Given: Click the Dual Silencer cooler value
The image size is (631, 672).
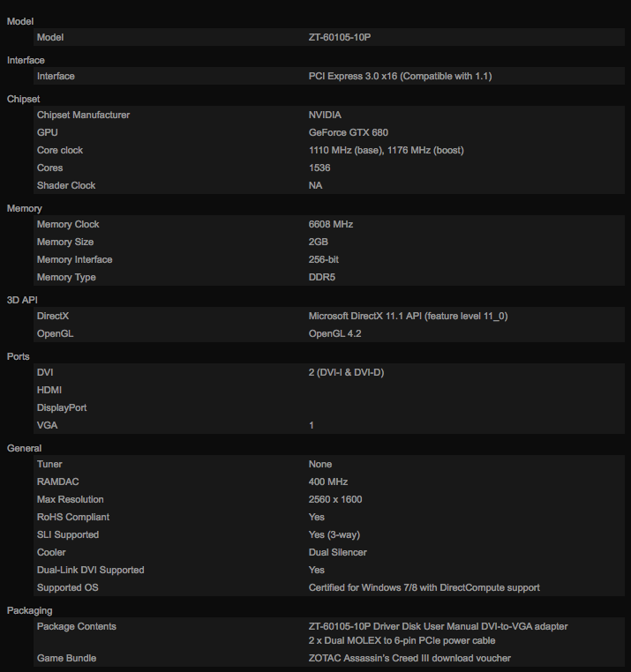Looking at the screenshot, I should (x=337, y=553).
